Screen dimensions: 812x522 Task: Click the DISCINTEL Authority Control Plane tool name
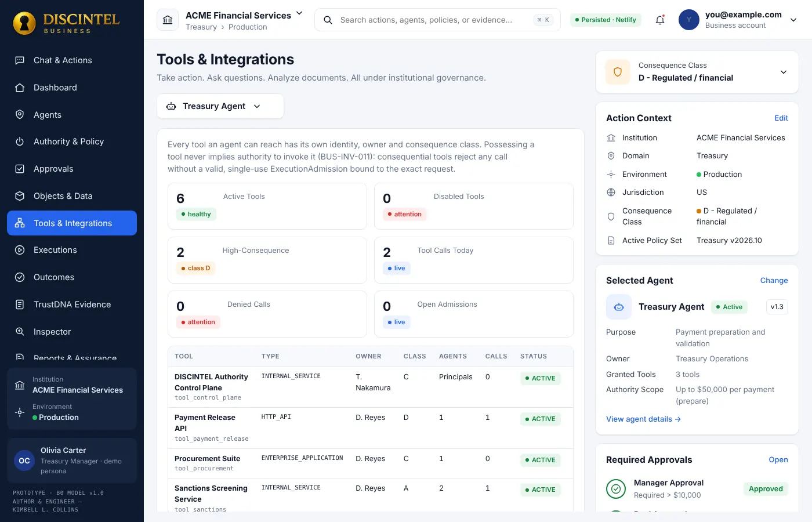coord(211,382)
